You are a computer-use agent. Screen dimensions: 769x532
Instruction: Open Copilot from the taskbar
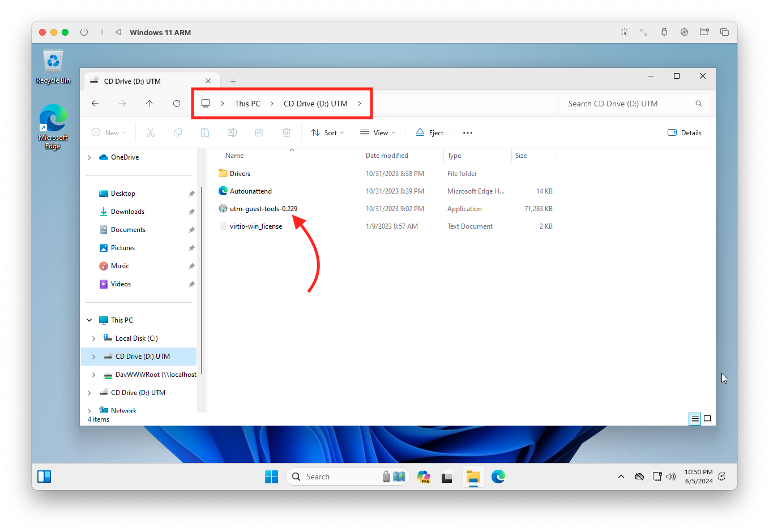coord(424,477)
